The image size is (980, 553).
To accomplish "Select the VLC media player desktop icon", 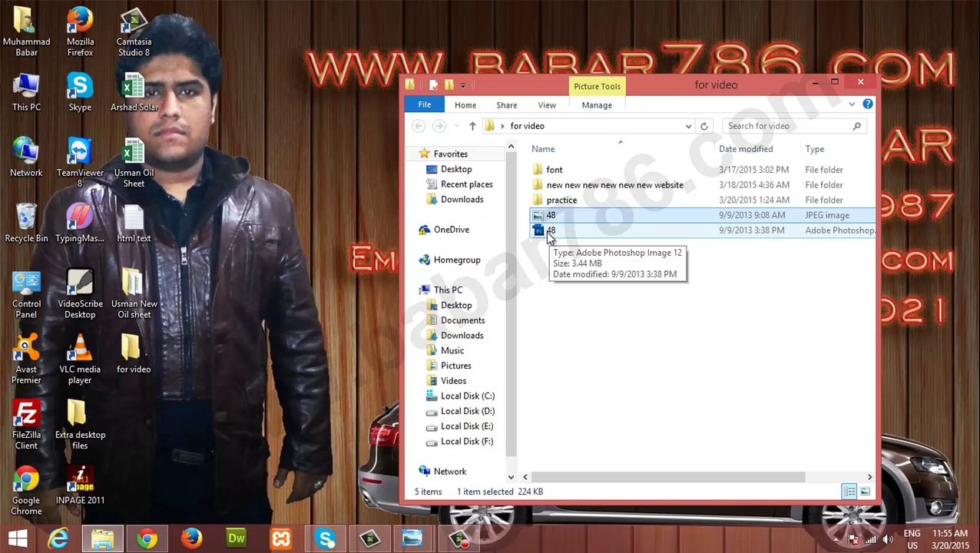I will (x=80, y=359).
